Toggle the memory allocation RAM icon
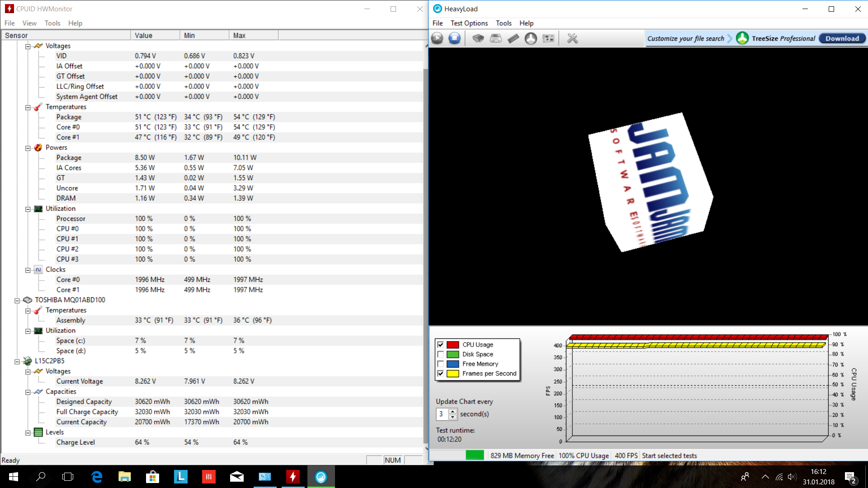868x488 pixels. coord(513,38)
